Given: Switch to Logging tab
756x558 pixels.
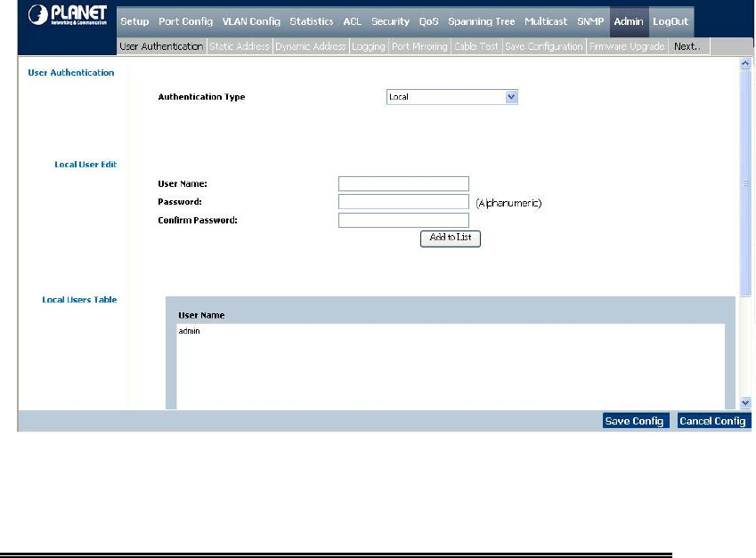Looking at the screenshot, I should click(369, 46).
